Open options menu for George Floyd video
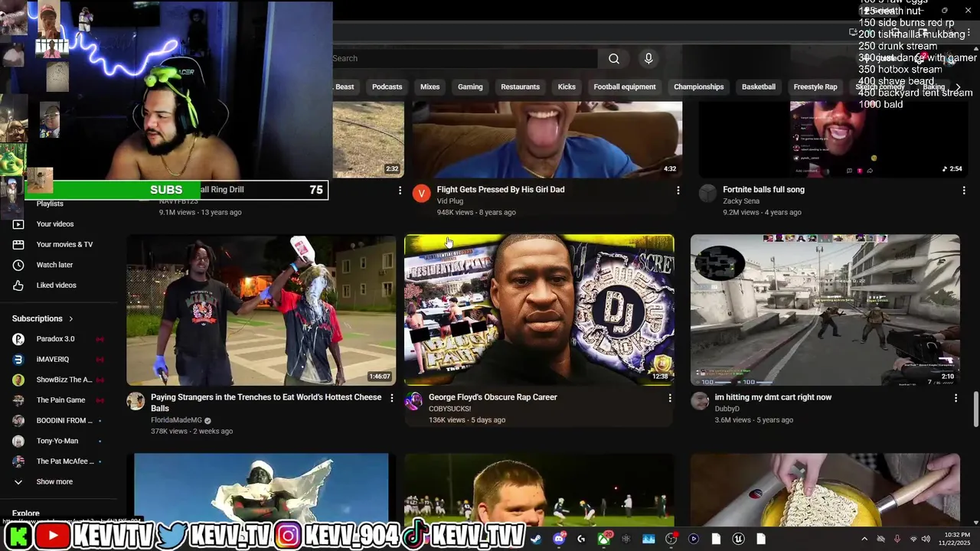 coord(670,398)
